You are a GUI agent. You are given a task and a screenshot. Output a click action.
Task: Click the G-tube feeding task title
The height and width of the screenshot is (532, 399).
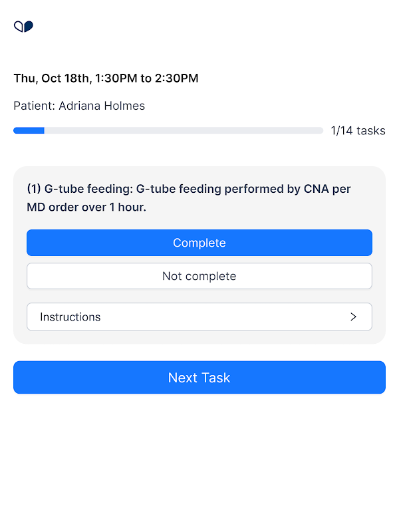[188, 198]
